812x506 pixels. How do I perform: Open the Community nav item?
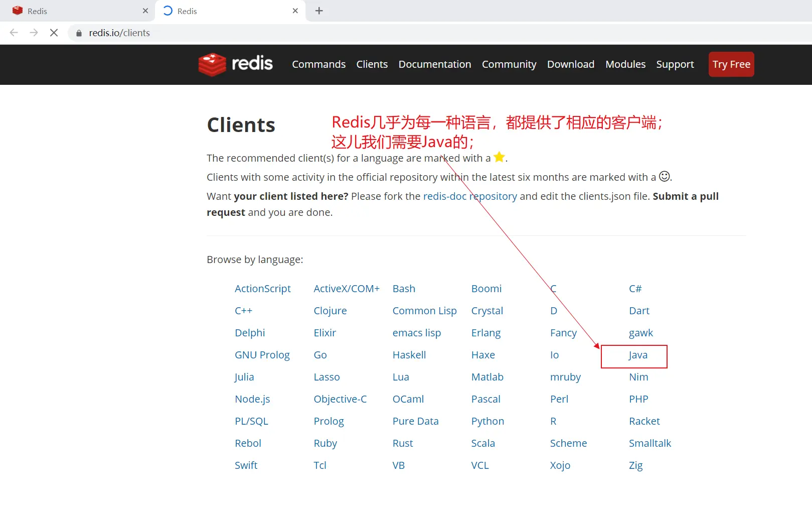click(509, 64)
